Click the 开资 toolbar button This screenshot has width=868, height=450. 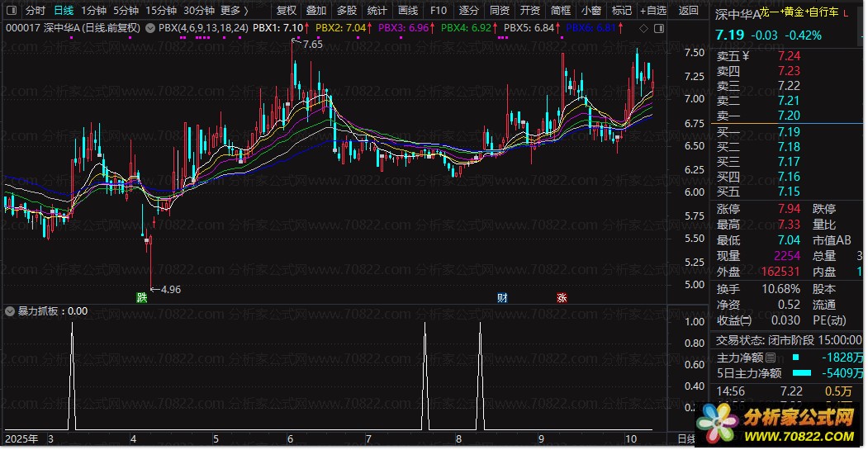(529, 11)
